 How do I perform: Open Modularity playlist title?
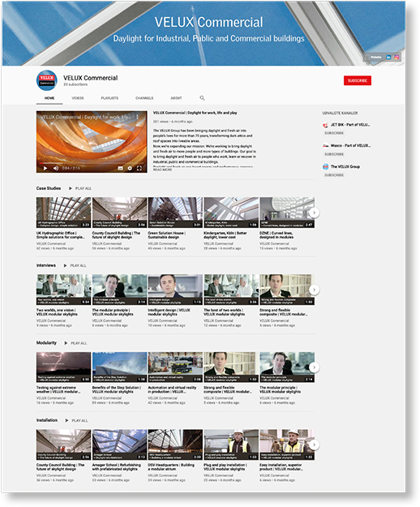[x=46, y=343]
